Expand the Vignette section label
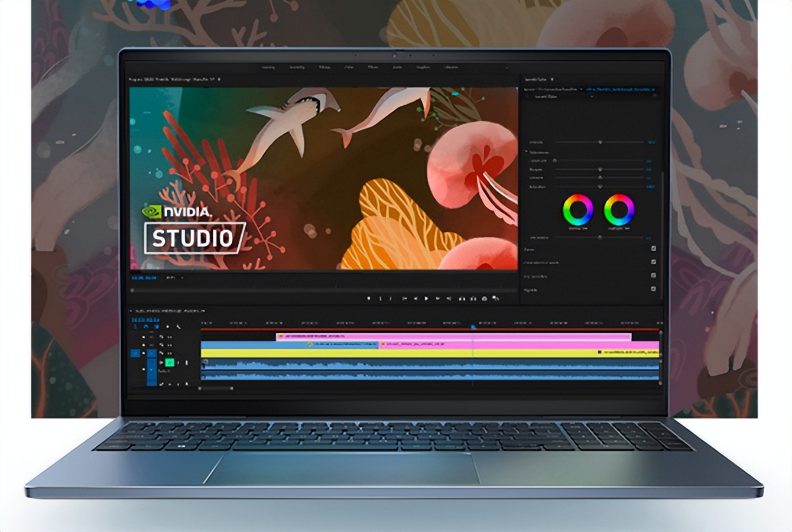 coord(531,290)
